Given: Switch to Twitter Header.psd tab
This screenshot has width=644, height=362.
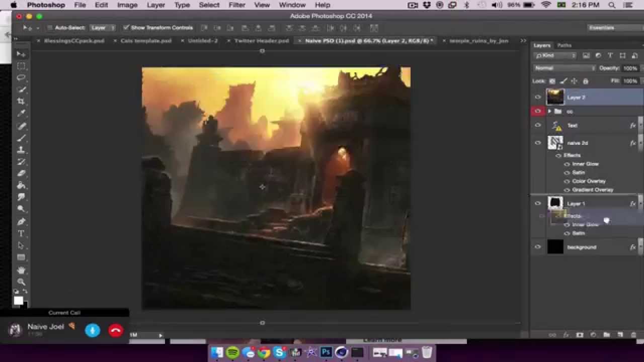Looking at the screenshot, I should [262, 41].
